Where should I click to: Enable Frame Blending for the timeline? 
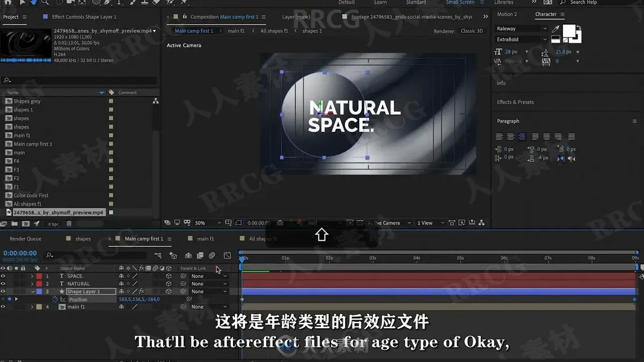coord(200,255)
